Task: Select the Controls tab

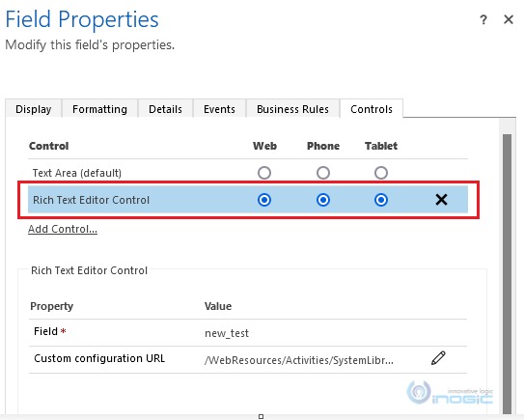Action: click(x=372, y=109)
